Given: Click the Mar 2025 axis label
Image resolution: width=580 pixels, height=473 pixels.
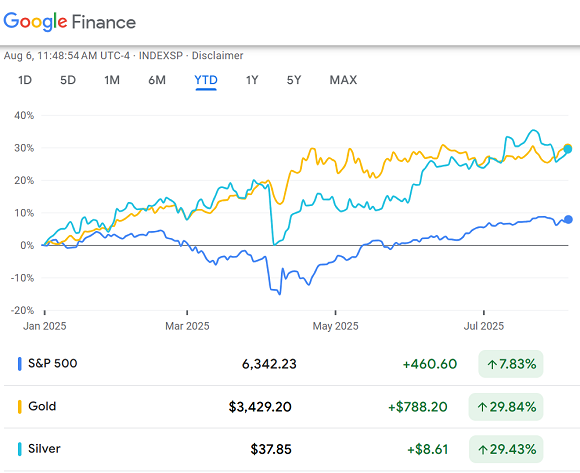Looking at the screenshot, I should [187, 326].
